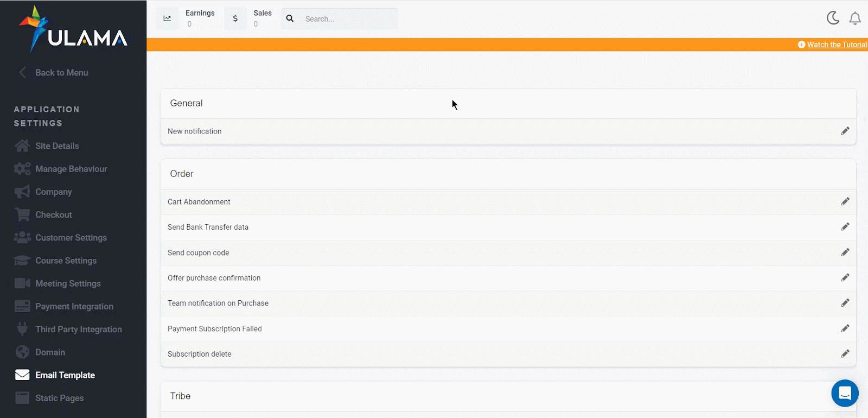Click the Sales dollar icon

(x=235, y=18)
